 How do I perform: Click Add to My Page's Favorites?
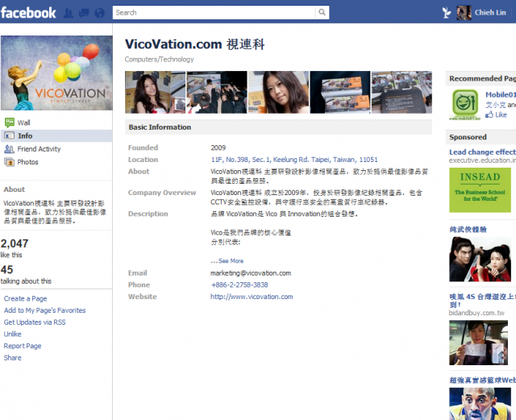pyautogui.click(x=45, y=310)
